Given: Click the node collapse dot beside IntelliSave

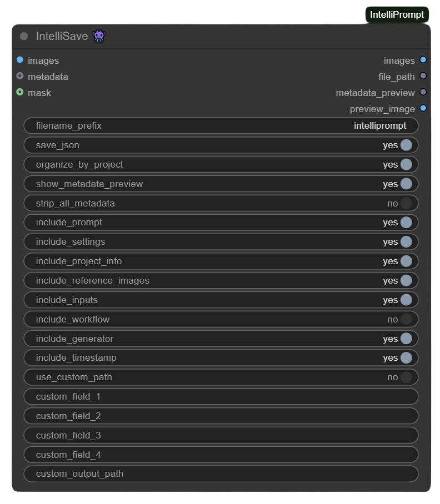Looking at the screenshot, I should pos(24,37).
